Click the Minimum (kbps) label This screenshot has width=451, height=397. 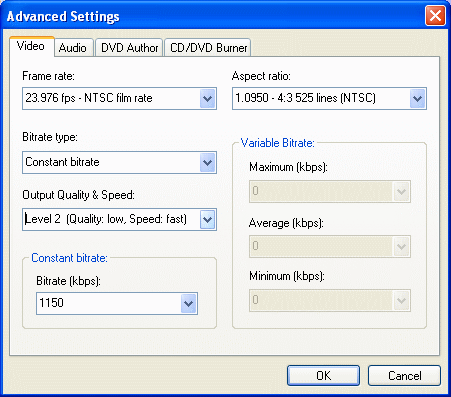(287, 276)
